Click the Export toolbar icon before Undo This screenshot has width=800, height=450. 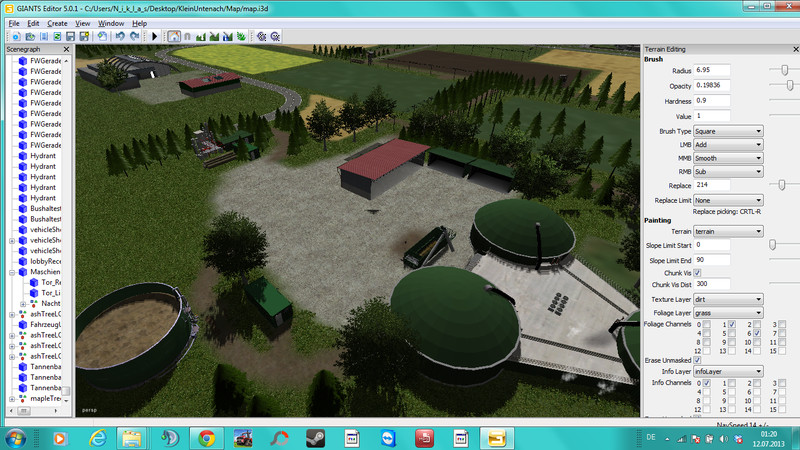pyautogui.click(x=103, y=36)
